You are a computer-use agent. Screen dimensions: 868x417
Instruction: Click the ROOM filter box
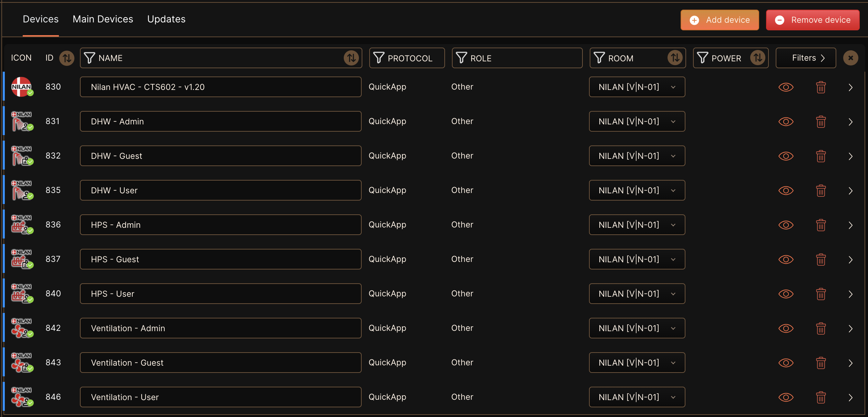pos(637,58)
